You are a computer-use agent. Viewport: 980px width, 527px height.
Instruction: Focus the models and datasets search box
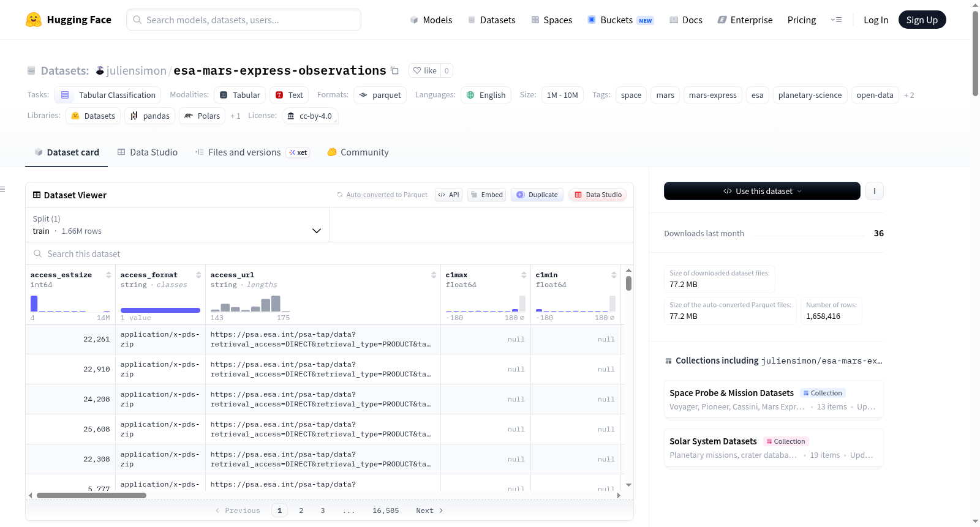(244, 20)
